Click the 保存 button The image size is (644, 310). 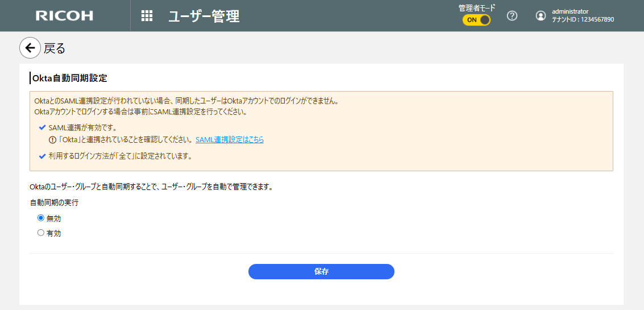[321, 272]
